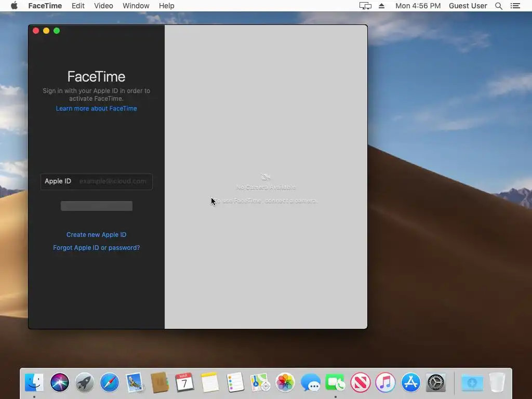Image resolution: width=532 pixels, height=399 pixels.
Task: Open Launchpad rocket icon in Dock
Action: [85, 382]
